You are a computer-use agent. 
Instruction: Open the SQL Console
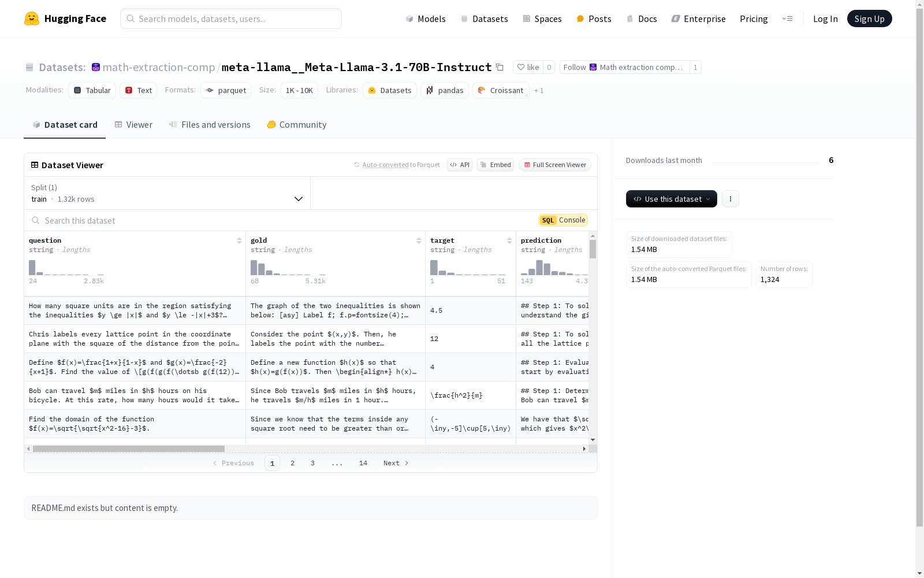pyautogui.click(x=563, y=220)
